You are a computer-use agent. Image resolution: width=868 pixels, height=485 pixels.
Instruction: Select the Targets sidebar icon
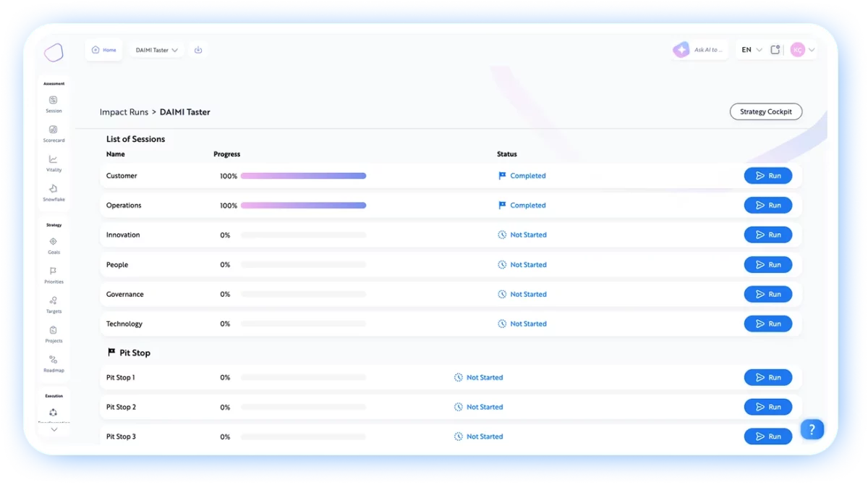coord(54,300)
